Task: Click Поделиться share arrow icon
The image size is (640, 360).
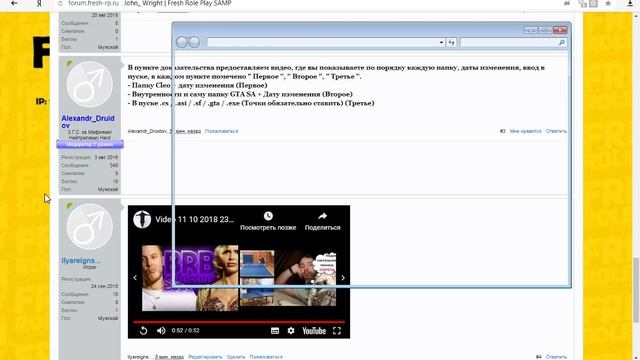Action: pos(322,216)
